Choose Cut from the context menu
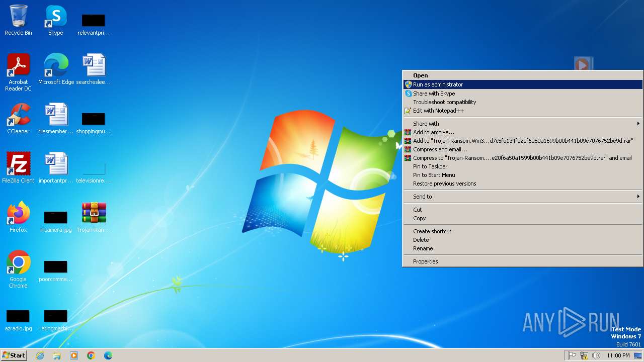Image resolution: width=644 pixels, height=362 pixels. pyautogui.click(x=523, y=210)
